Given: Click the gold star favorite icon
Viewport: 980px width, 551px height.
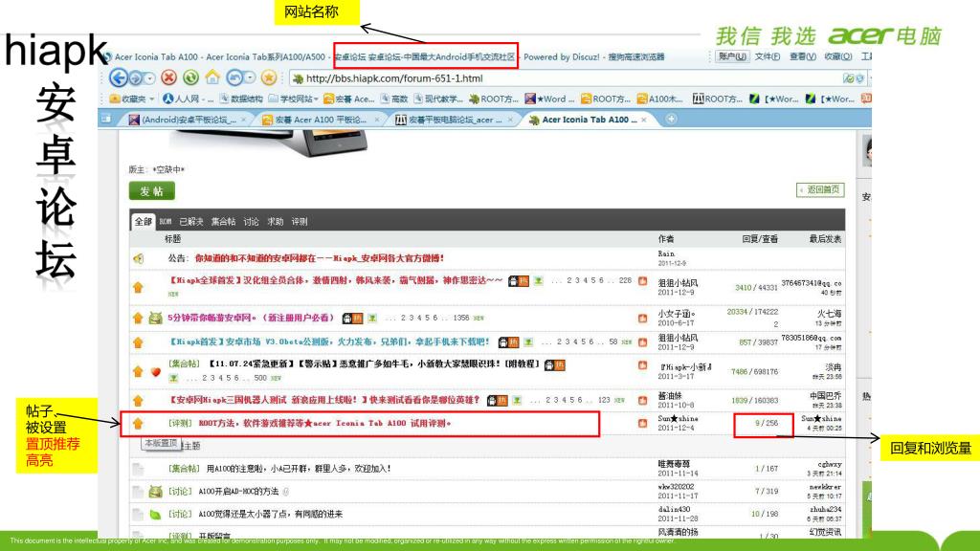Looking at the screenshot, I should click(269, 77).
